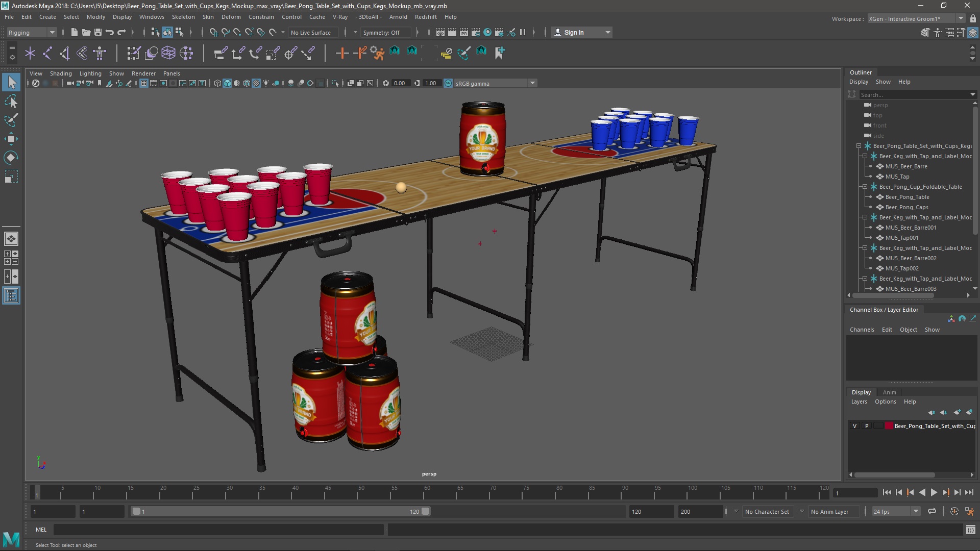Open the Skeleton menu
The image size is (980, 551).
[183, 17]
